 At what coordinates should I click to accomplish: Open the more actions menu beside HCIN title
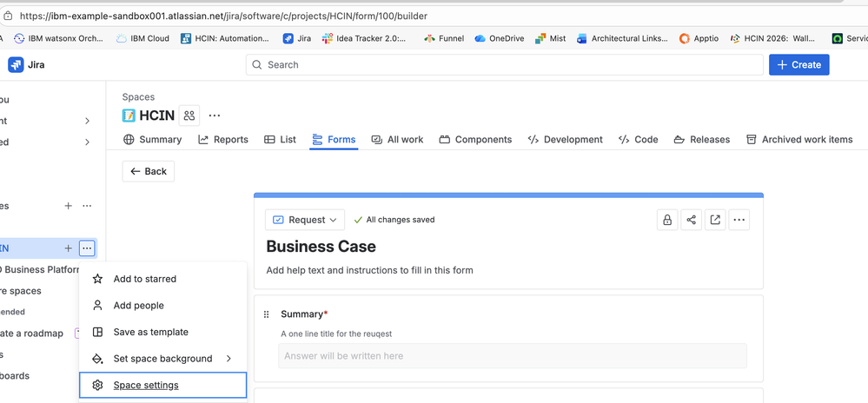click(x=215, y=116)
